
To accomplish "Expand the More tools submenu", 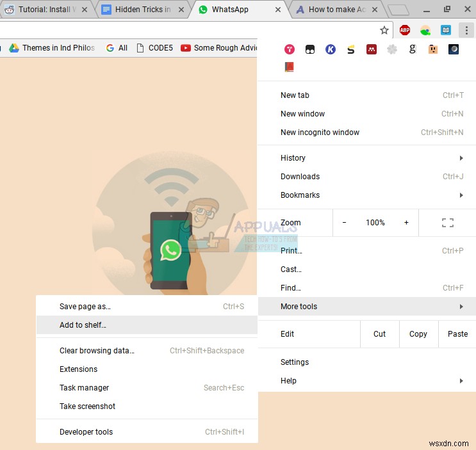I will [x=366, y=306].
